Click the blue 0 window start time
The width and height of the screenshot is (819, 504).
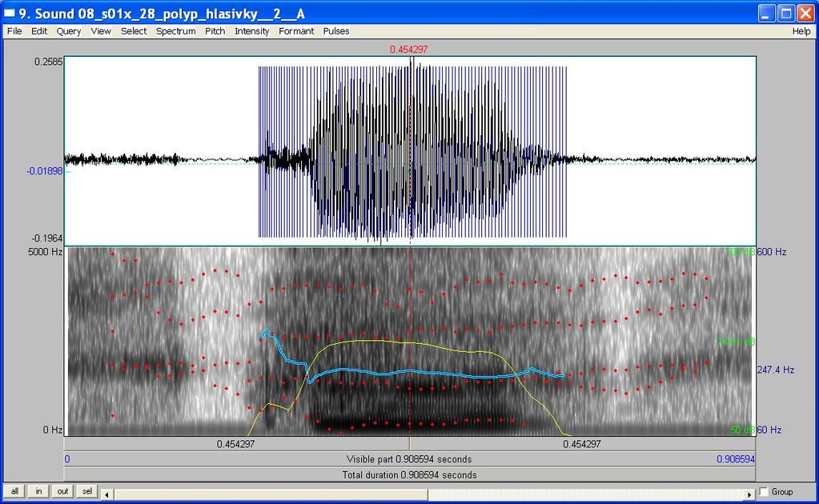click(x=67, y=459)
